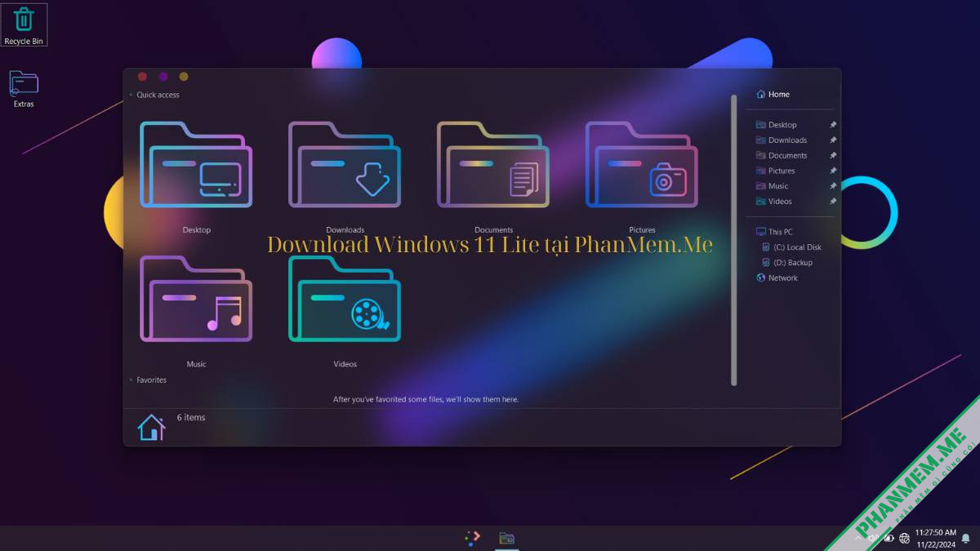The image size is (980, 551).
Task: Click the vertical scrollbar of the file pane
Action: [733, 240]
